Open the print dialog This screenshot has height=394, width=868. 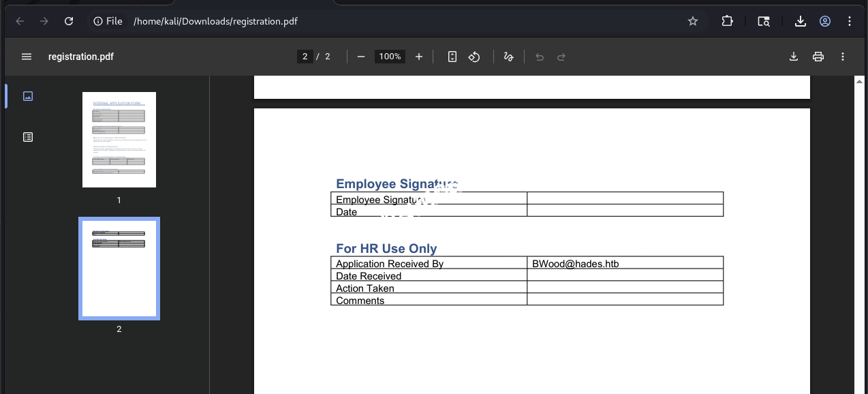coord(818,57)
